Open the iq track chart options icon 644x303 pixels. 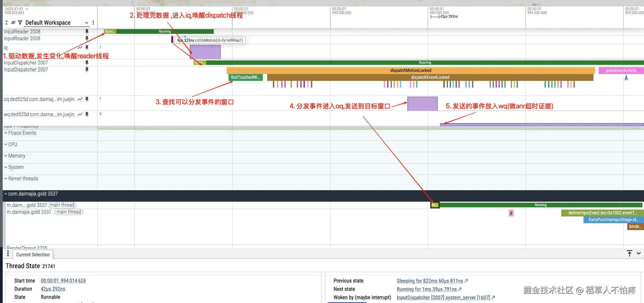click(80, 48)
